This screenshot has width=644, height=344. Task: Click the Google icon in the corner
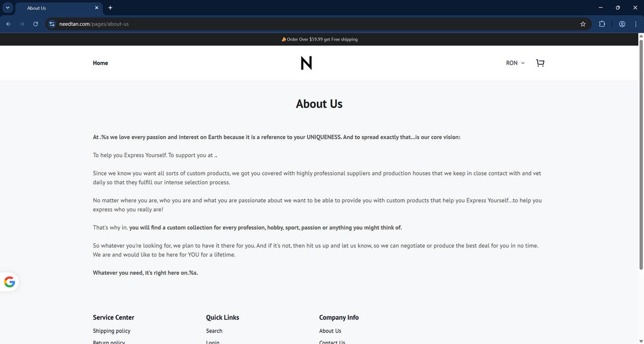pos(9,281)
